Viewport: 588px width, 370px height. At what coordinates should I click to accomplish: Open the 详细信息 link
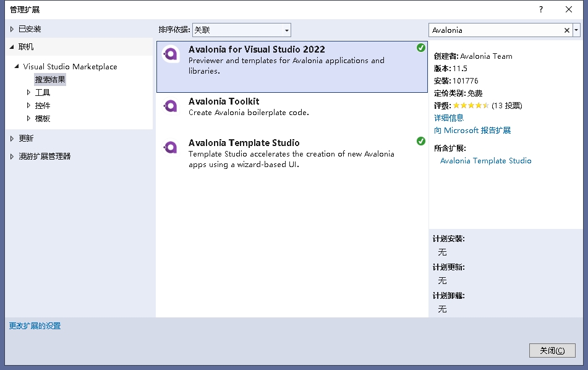pyautogui.click(x=449, y=118)
